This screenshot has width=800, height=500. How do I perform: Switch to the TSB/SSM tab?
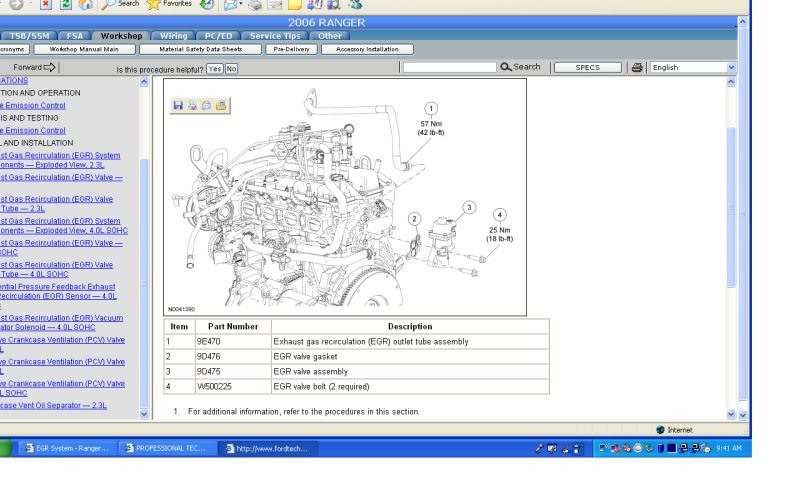(30, 36)
